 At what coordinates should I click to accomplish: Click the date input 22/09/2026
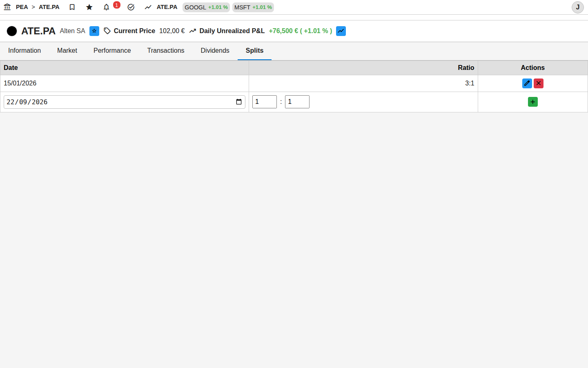(125, 102)
